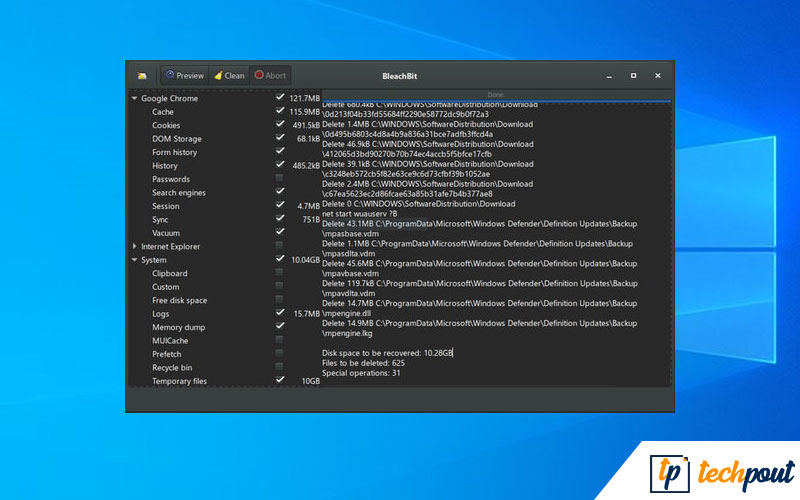Expand the Internet Explorer section
The image size is (800, 500).
[x=134, y=246]
